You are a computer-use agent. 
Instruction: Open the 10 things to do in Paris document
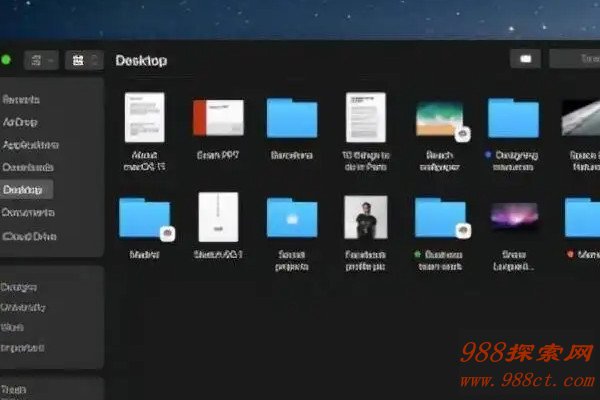365,118
